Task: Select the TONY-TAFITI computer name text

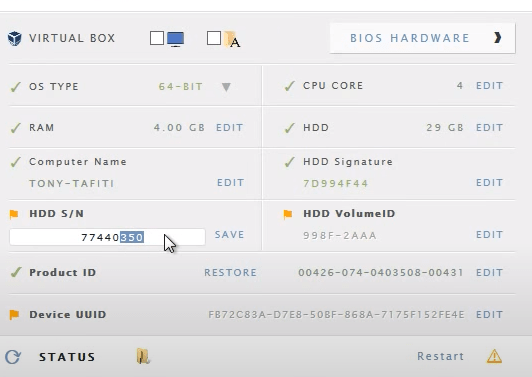Action: (x=72, y=184)
